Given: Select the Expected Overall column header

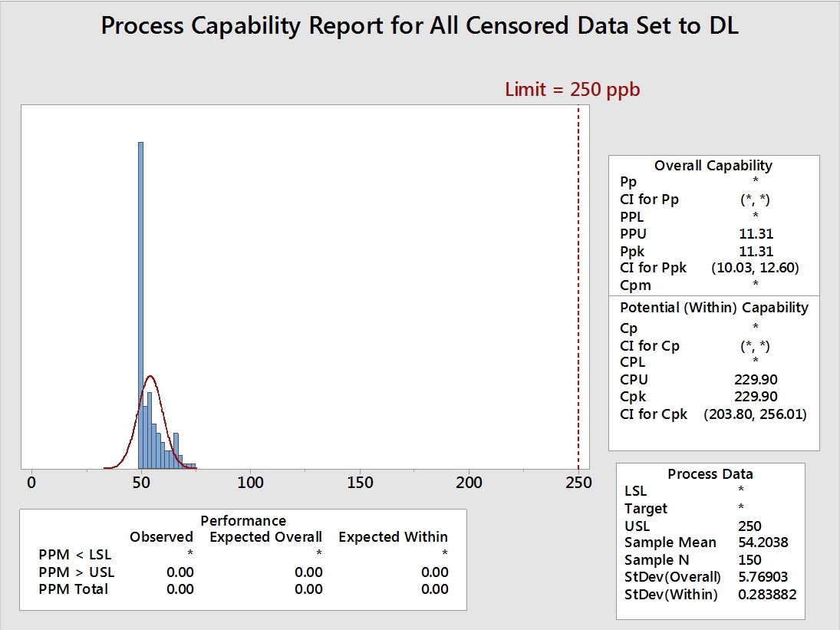Looking at the screenshot, I should pyautogui.click(x=265, y=537).
